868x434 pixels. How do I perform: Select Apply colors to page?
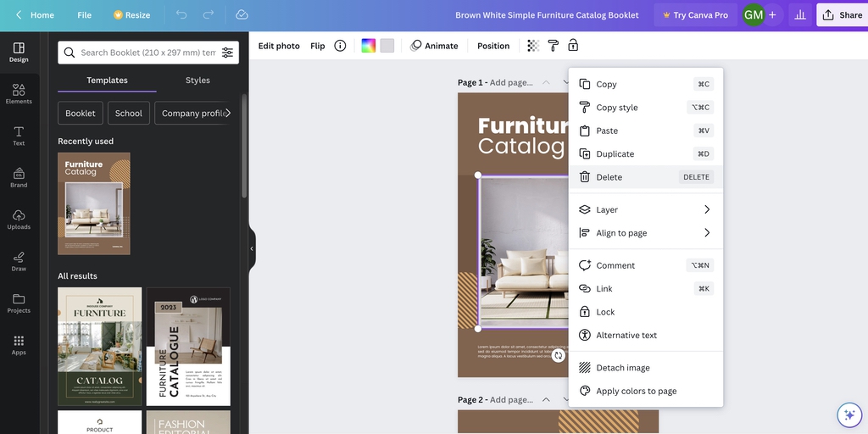645,391
